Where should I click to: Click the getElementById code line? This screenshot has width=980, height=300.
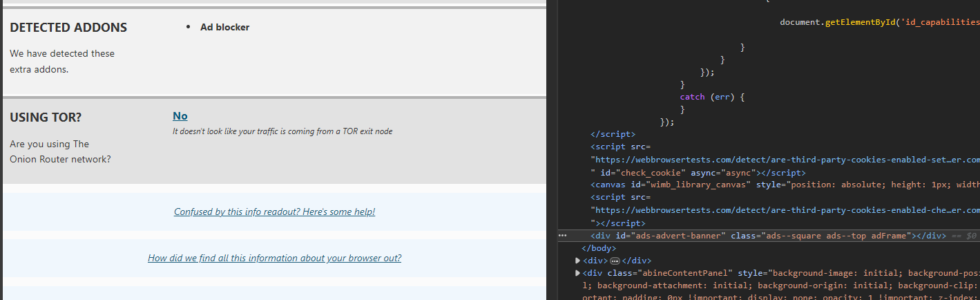tap(880, 22)
